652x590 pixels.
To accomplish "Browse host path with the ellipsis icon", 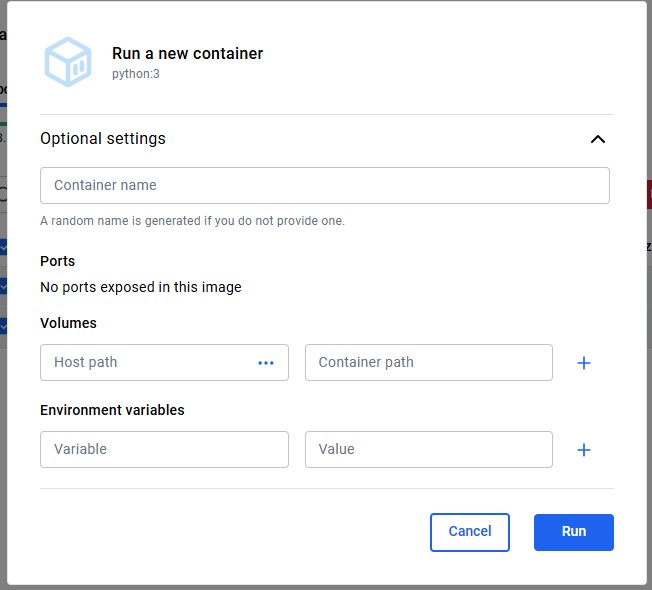I will coord(266,363).
